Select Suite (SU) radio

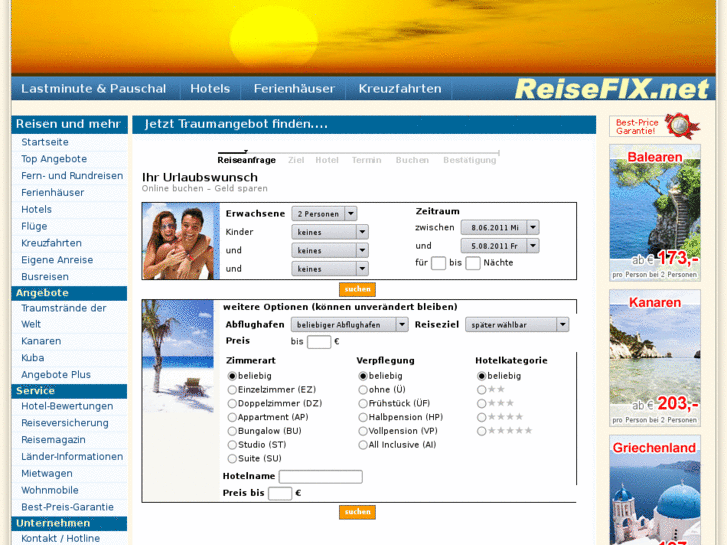(x=232, y=459)
